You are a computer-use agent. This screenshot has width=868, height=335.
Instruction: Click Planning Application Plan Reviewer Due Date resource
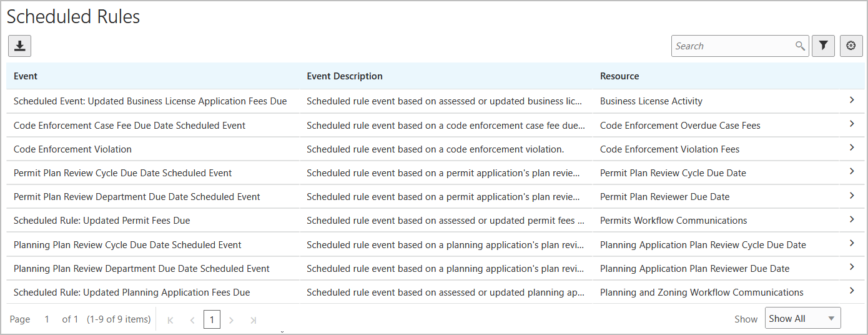694,269
